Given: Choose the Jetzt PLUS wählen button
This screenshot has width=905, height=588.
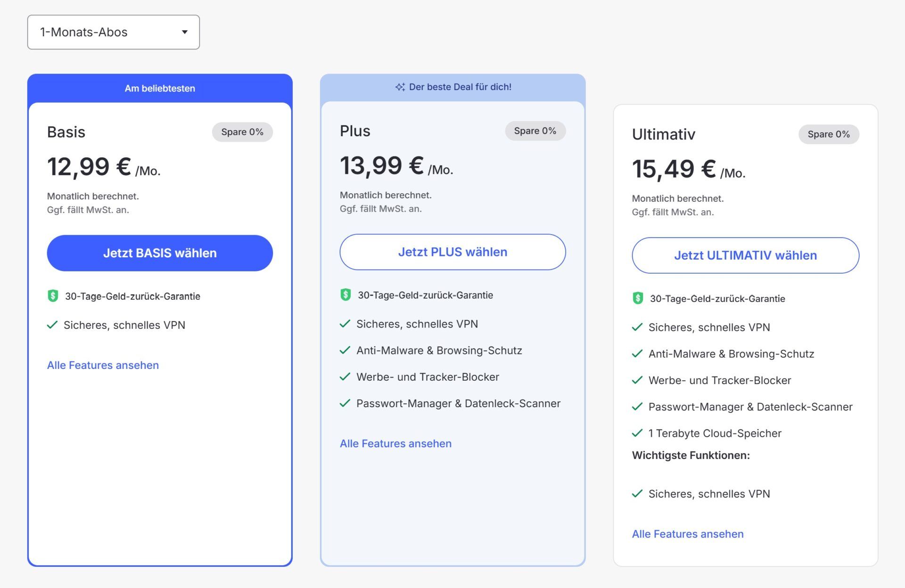Looking at the screenshot, I should click(x=452, y=252).
